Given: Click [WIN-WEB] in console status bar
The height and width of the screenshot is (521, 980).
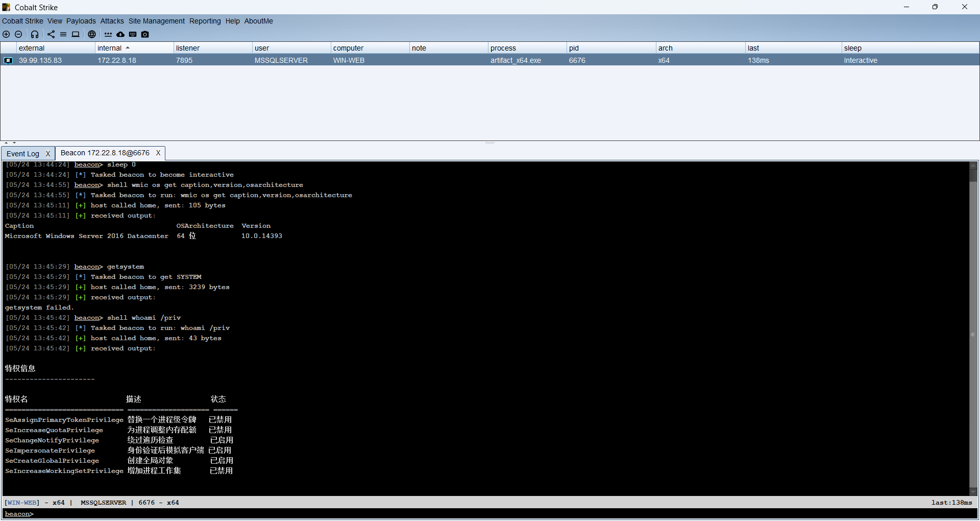Looking at the screenshot, I should (x=22, y=503).
